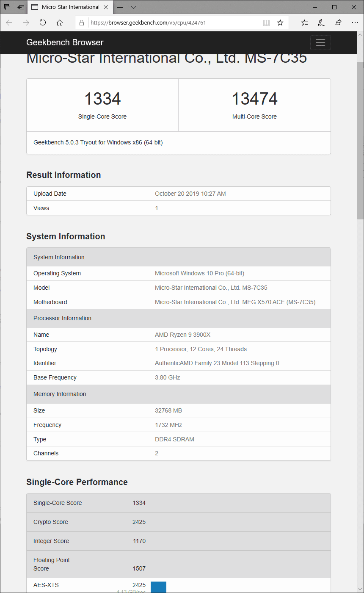
Task: Click the address bar lock icon
Action: click(82, 23)
